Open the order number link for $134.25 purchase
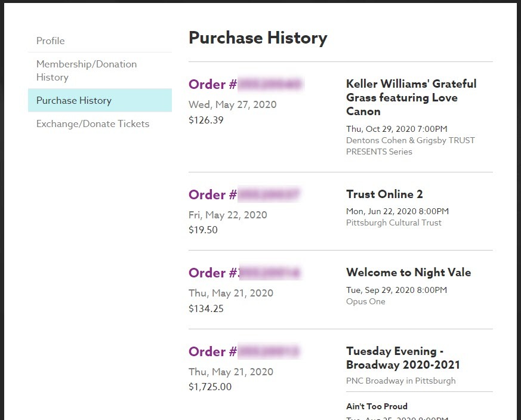Viewport: 521px width, 420px height. pos(245,273)
